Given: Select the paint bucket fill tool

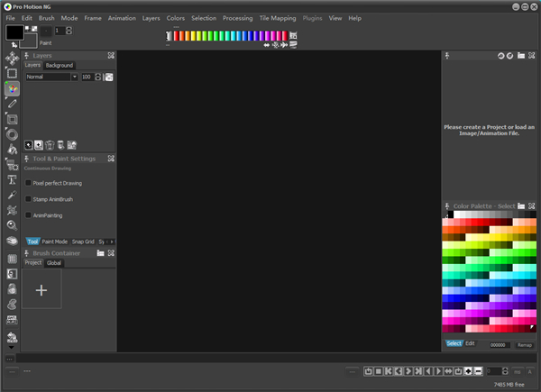Looking at the screenshot, I should pos(12,150).
